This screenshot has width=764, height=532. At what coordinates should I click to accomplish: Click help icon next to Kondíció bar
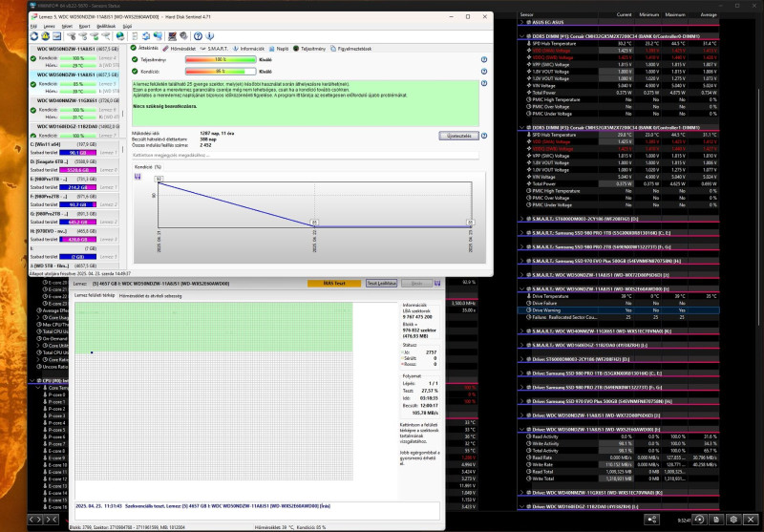click(484, 71)
